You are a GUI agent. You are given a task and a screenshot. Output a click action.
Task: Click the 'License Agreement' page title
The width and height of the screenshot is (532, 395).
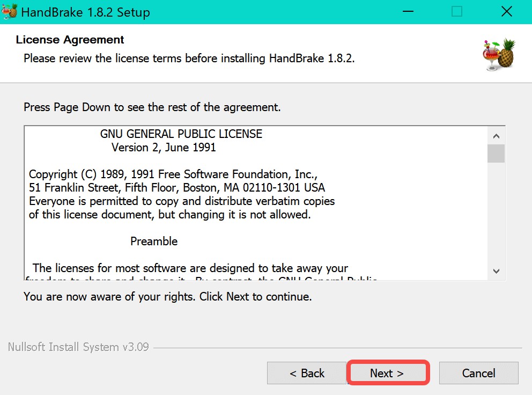(70, 40)
